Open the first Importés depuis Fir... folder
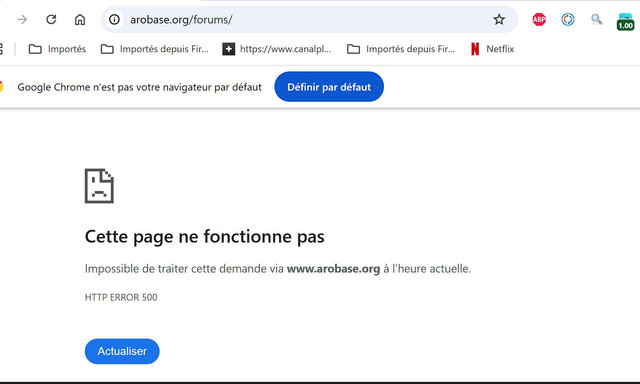The width and height of the screenshot is (640, 384). (x=155, y=49)
